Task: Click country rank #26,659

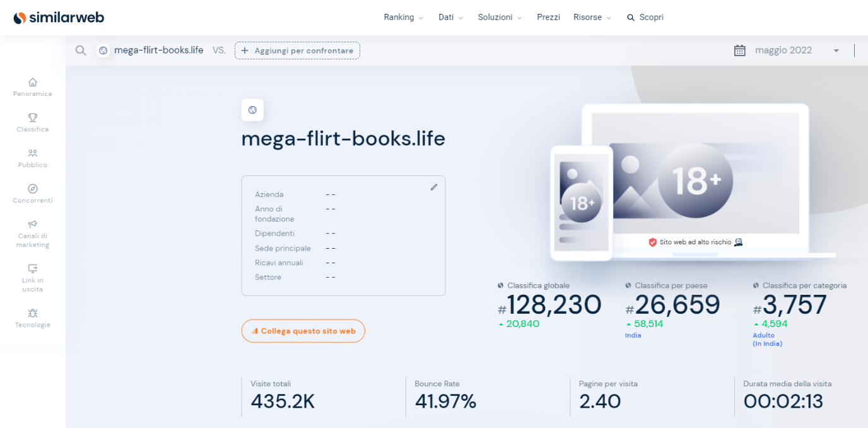Action: [x=672, y=306]
